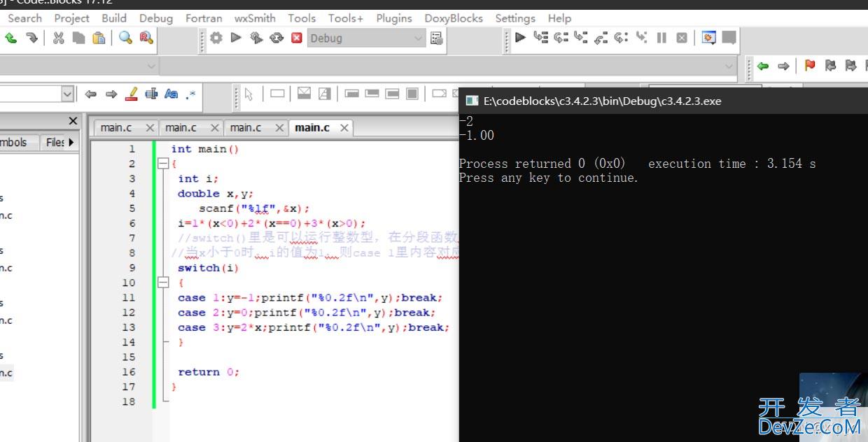Toggle Match case Aa option
868x442 pixels.
[171, 94]
